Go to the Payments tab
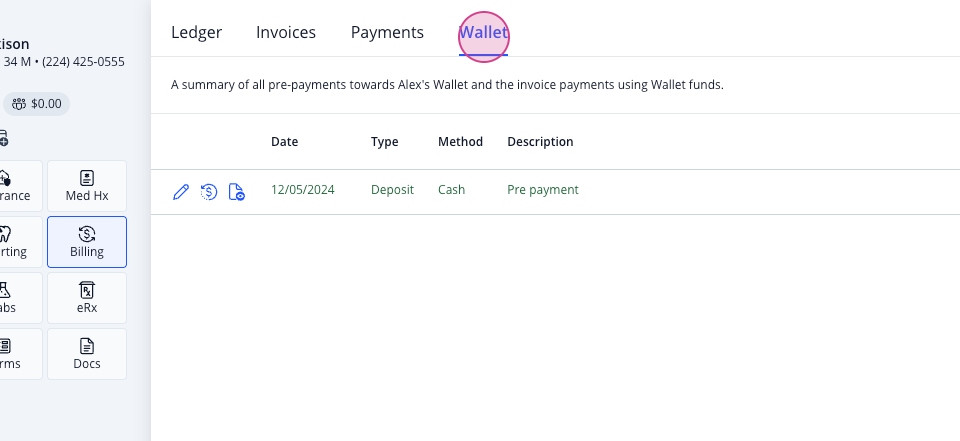Image resolution: width=960 pixels, height=441 pixels. (387, 32)
